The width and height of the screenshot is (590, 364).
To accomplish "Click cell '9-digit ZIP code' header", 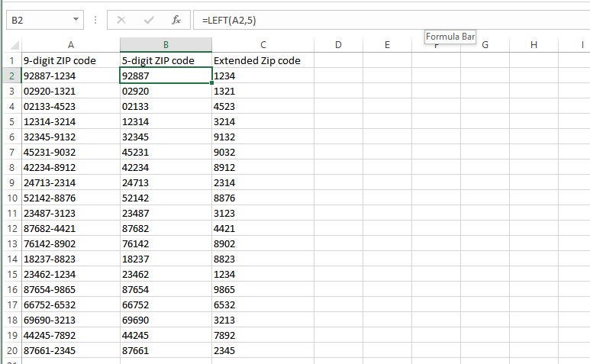I will [x=71, y=60].
